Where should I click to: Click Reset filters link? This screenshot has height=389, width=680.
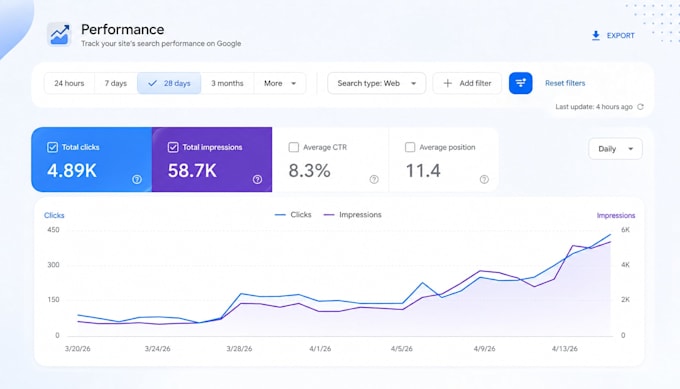click(x=565, y=83)
